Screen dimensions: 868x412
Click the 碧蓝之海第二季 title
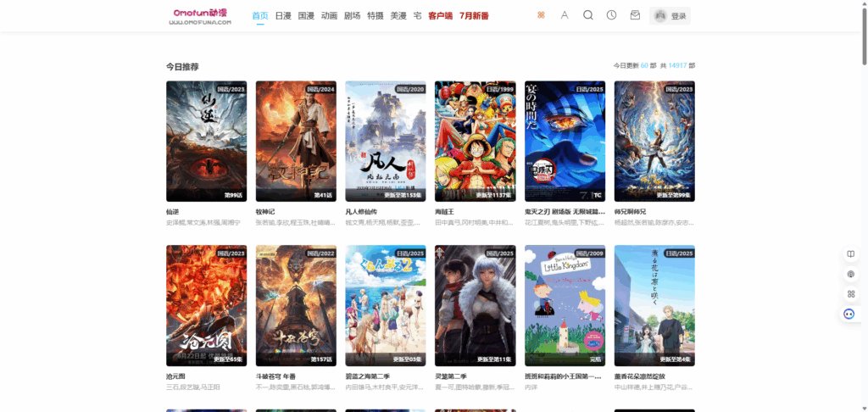click(368, 376)
